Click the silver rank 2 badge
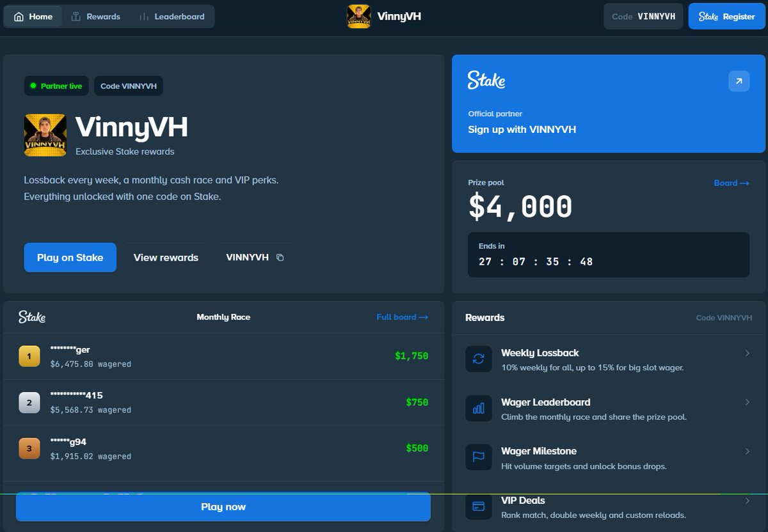 click(x=29, y=402)
